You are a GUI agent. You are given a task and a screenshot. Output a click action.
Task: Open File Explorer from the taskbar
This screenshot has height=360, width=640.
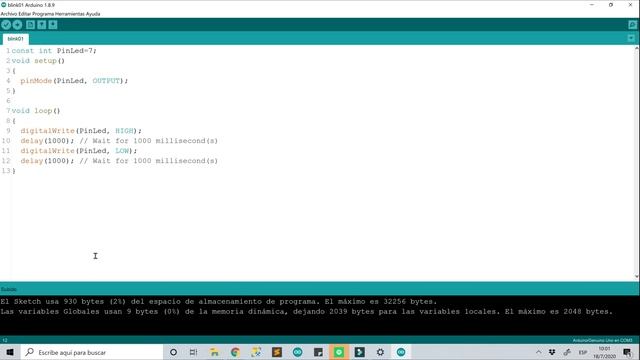[214, 352]
